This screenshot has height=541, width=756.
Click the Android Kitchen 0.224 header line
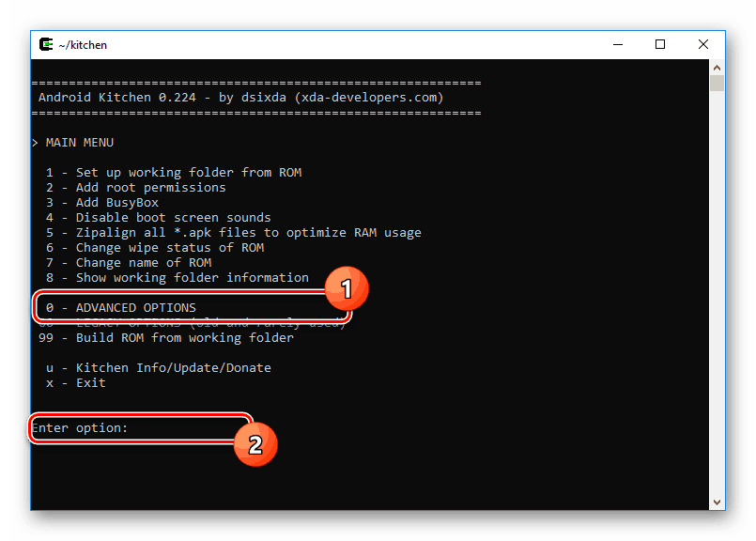(x=240, y=98)
